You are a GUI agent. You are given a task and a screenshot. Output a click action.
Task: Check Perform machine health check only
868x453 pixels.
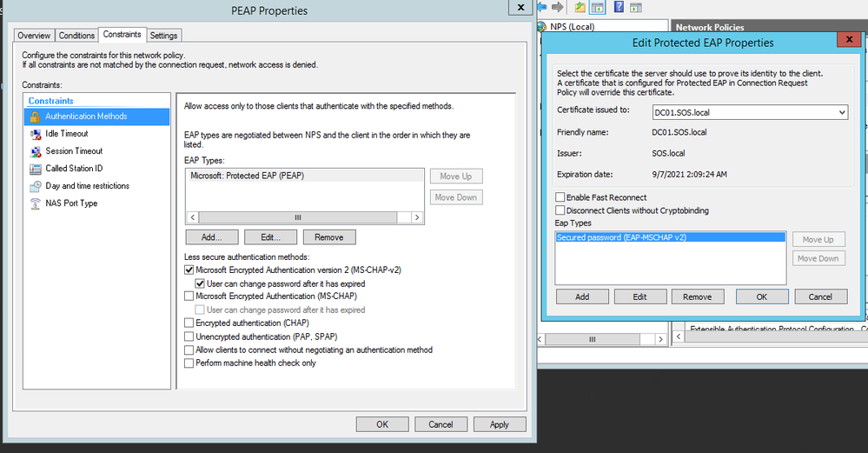(189, 363)
